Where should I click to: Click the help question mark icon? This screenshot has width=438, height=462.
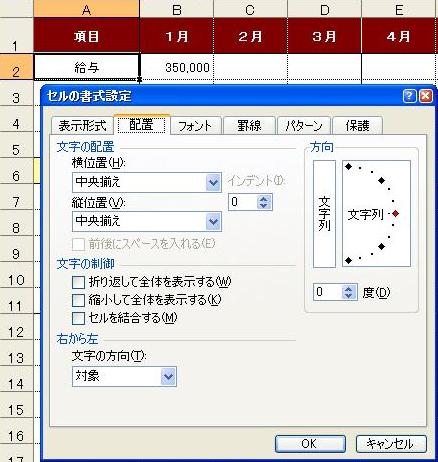click(x=409, y=96)
